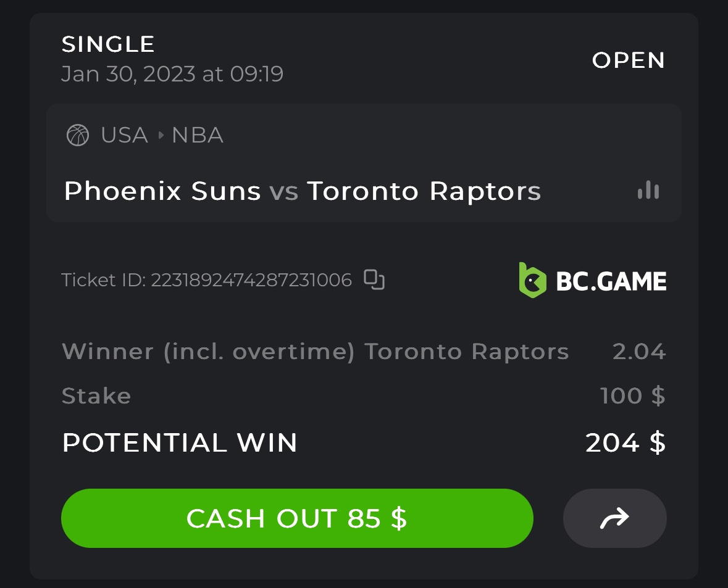
Task: Copy the ticket ID with copy icon
Action: [374, 280]
